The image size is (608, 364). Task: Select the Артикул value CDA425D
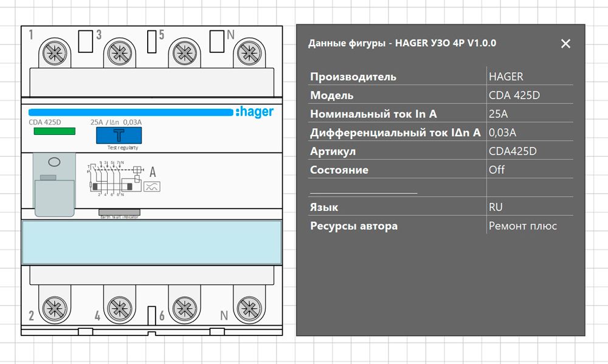513,151
